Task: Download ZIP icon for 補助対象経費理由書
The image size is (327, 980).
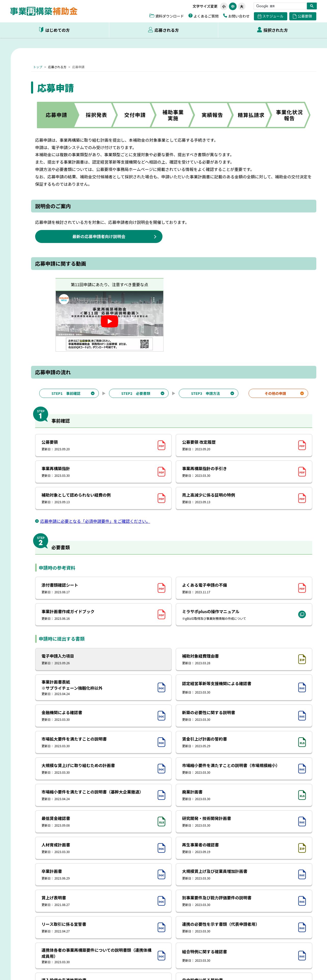Action: pos(302,660)
